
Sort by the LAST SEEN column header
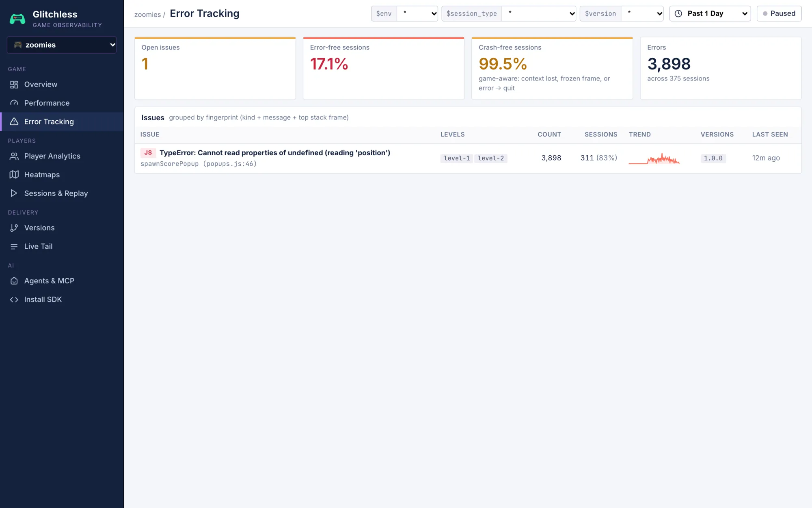[x=770, y=135]
